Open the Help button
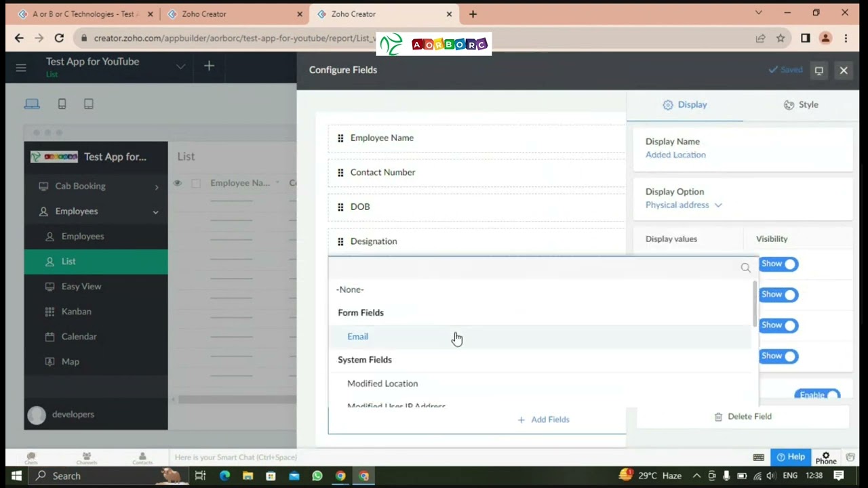The height and width of the screenshot is (488, 868). (x=791, y=457)
